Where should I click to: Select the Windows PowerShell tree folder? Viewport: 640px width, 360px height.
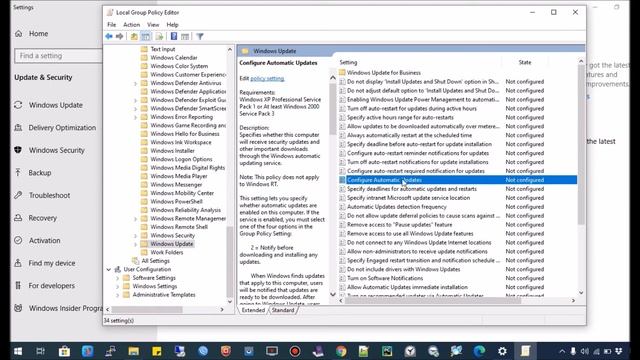click(176, 201)
